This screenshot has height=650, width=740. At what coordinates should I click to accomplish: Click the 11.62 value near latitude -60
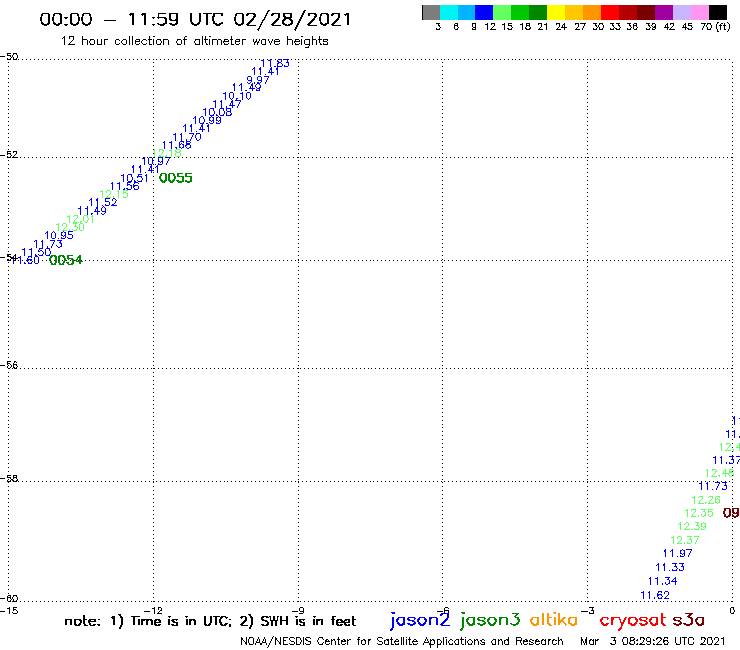655,595
